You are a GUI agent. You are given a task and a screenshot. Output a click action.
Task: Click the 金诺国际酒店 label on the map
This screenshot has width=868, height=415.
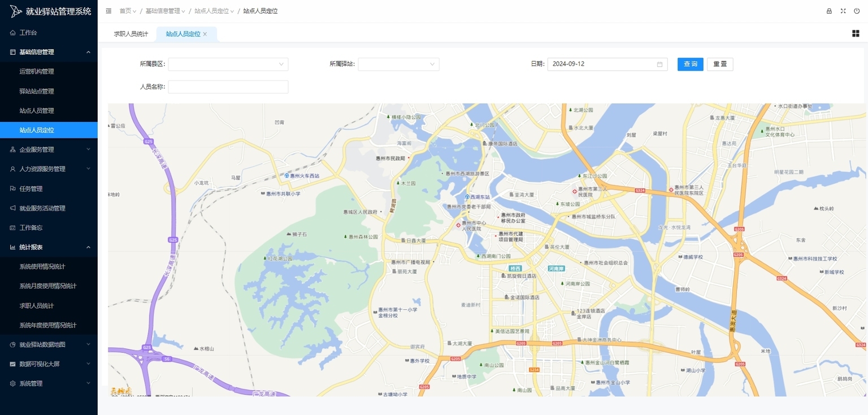(x=525, y=298)
